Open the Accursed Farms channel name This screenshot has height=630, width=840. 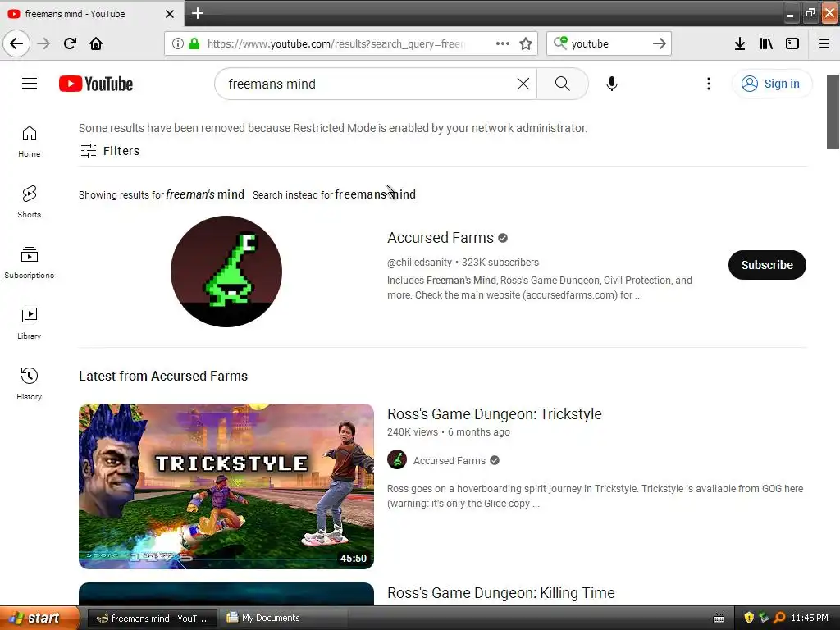(441, 238)
